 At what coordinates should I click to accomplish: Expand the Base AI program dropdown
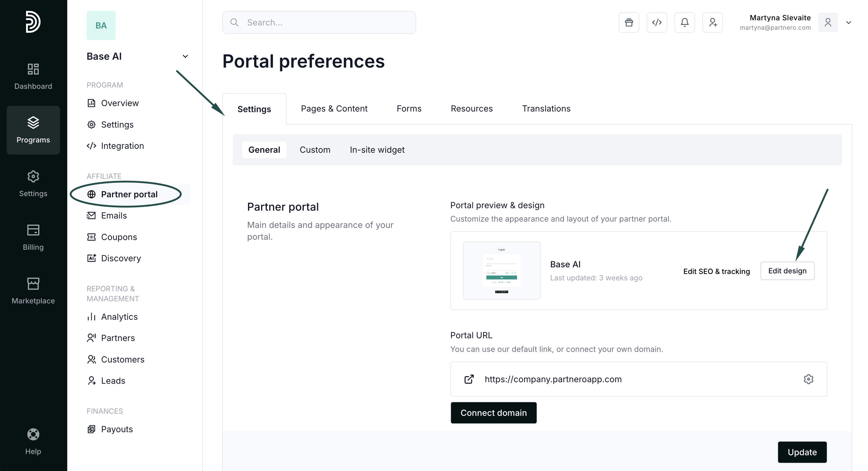coord(185,56)
